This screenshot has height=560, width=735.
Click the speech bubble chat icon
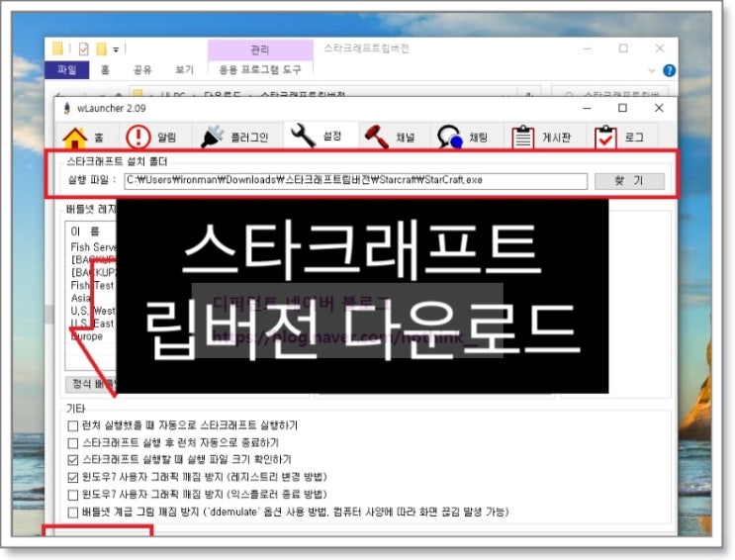coord(449,137)
